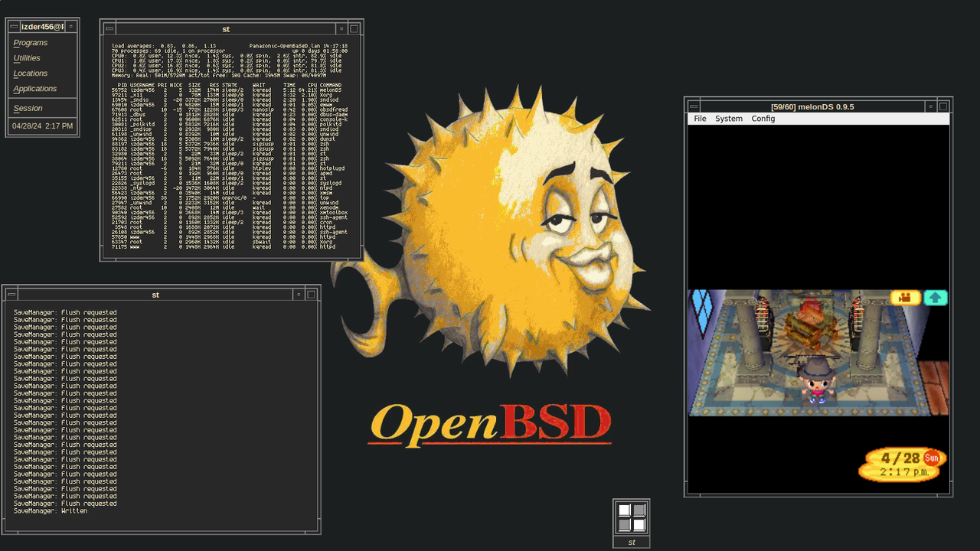The width and height of the screenshot is (980, 551).
Task: Open window menu of the izder456 toolbox
Action: [15, 26]
